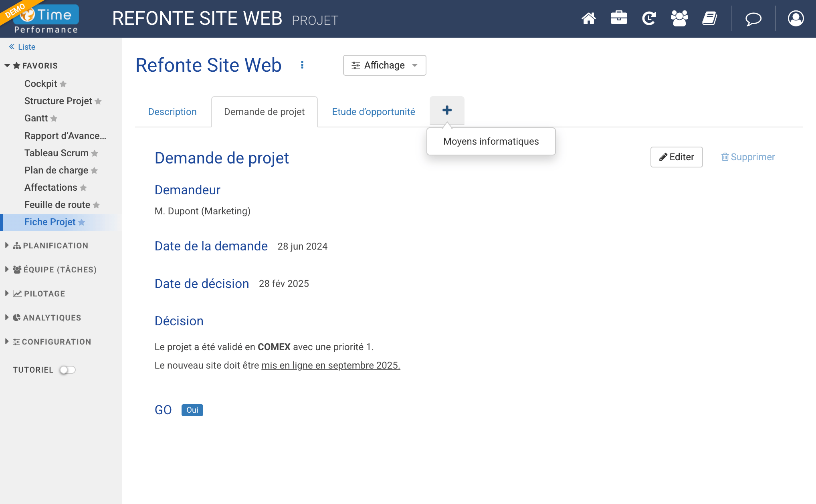Viewport: 816px width, 504px height.
Task: Open Tableau Scrum in sidebar
Action: 56,153
